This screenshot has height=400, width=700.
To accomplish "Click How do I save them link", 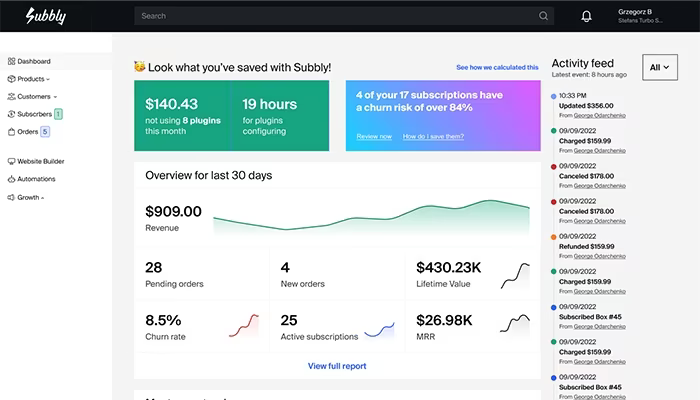I will [433, 137].
